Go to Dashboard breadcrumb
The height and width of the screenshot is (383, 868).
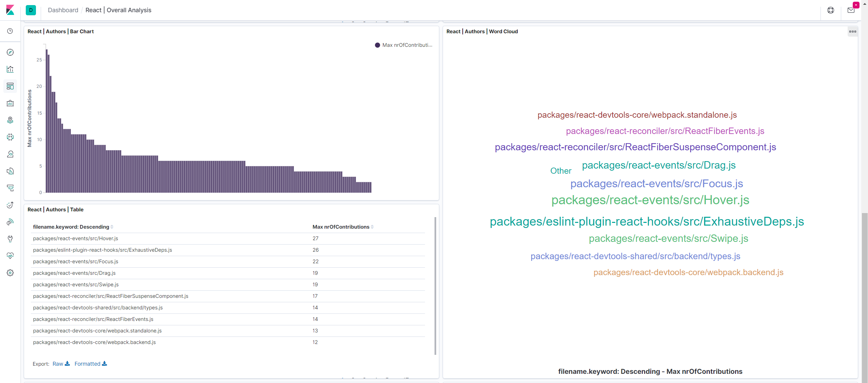pyautogui.click(x=63, y=10)
